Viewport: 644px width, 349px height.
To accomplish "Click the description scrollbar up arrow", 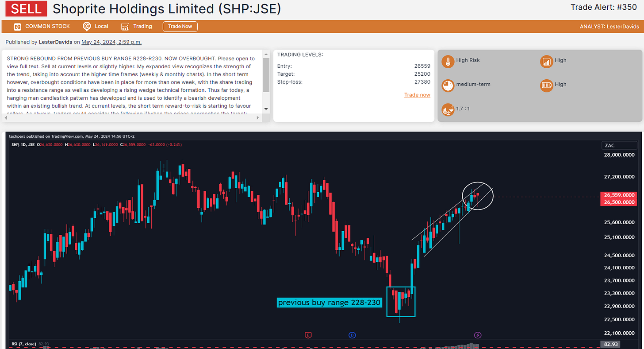I will point(265,55).
